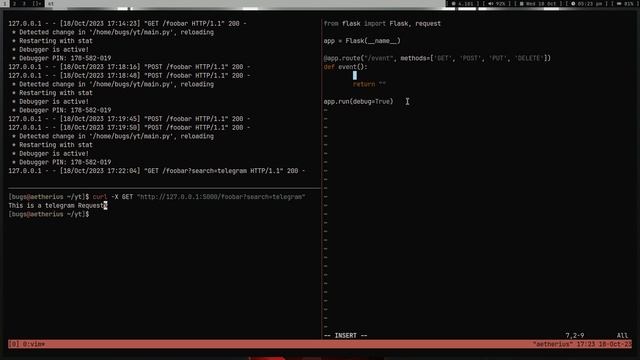Click the vim '-- INSERT --' mode indicator
Screen dimensions: 640x360
click(x=345, y=336)
